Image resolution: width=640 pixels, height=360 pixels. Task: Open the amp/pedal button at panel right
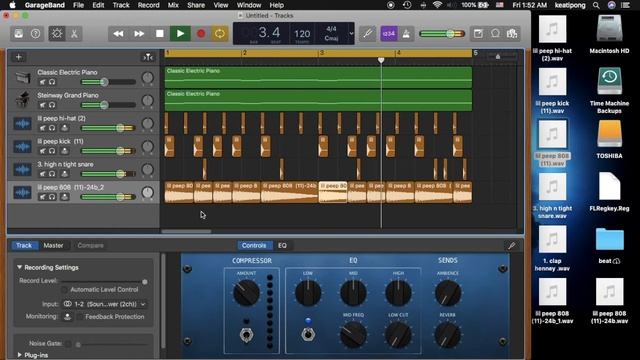click(511, 245)
